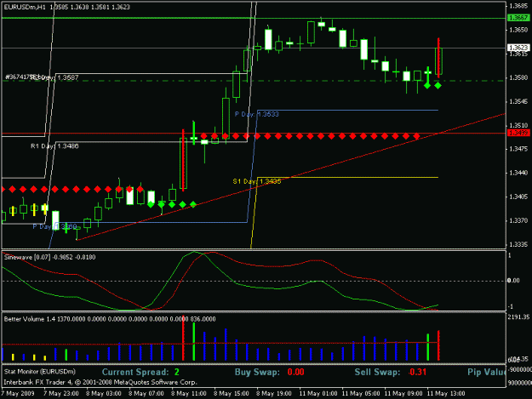Select the tallest red volume bar
The height and width of the screenshot is (399, 532).
click(183, 338)
